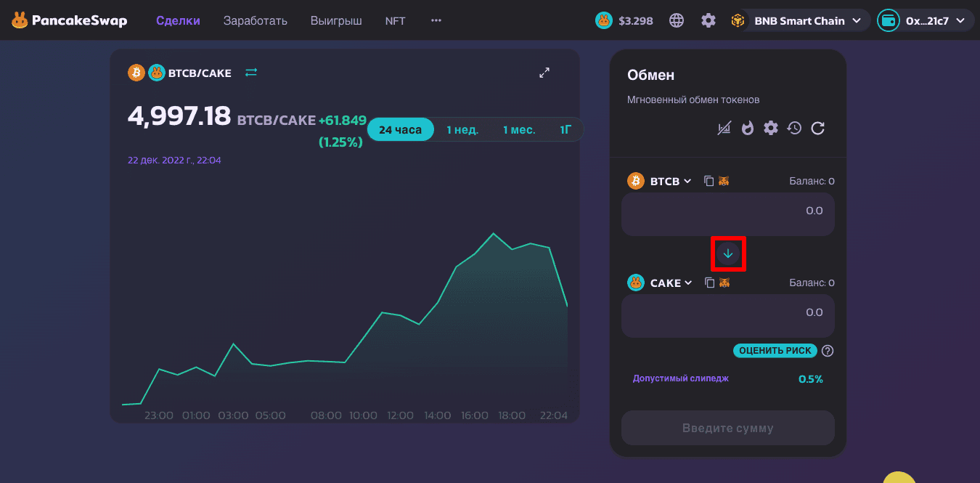980x483 pixels.
Task: Click the CAKE price $3.298 indicator
Action: (x=624, y=20)
